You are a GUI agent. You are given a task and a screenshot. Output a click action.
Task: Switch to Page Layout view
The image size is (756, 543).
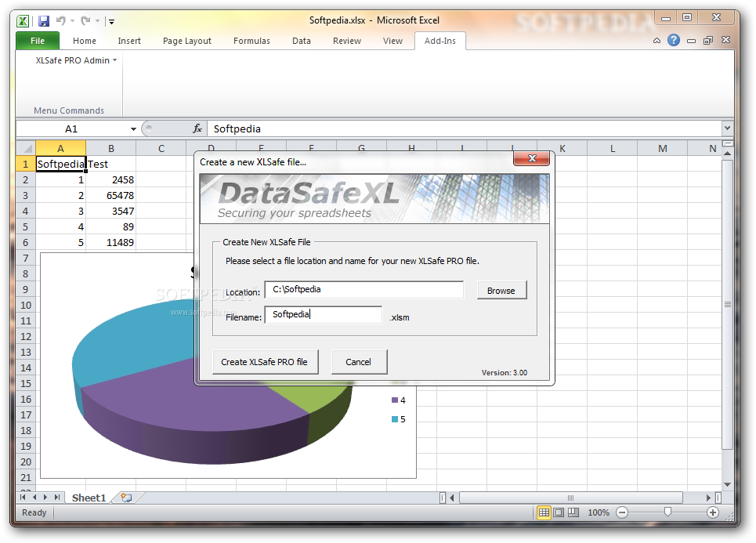point(559,512)
